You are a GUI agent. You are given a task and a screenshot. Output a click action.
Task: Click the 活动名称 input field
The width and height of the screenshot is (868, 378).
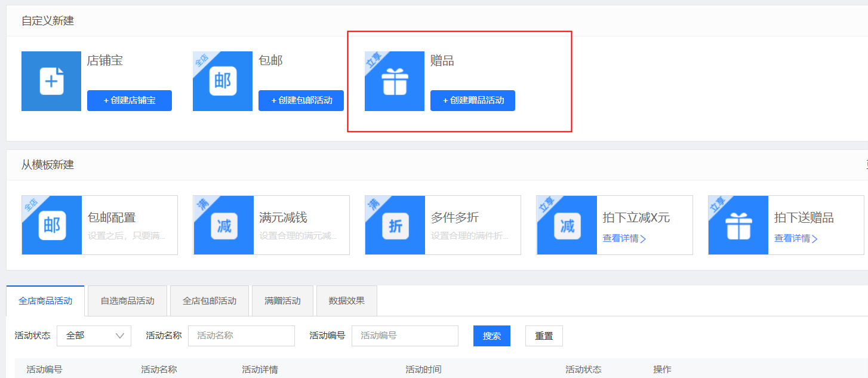coord(241,336)
